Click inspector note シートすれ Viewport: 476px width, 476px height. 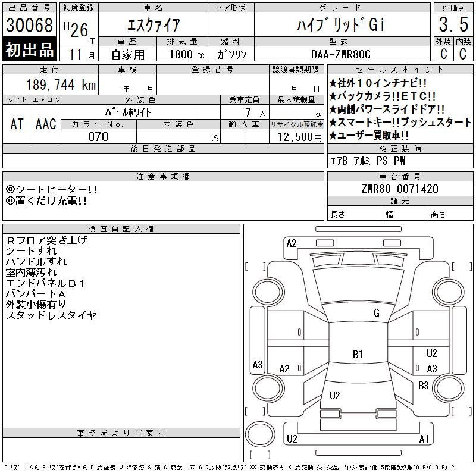(x=32, y=250)
